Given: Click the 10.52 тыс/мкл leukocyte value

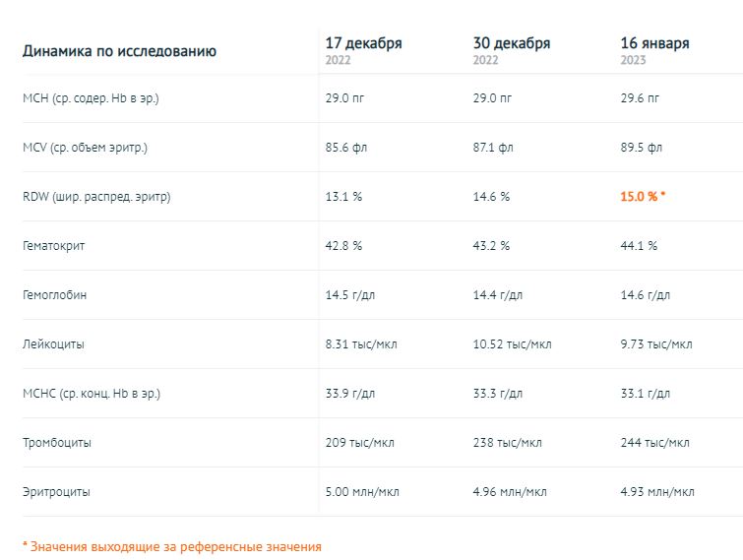Looking at the screenshot, I should click(x=513, y=344).
